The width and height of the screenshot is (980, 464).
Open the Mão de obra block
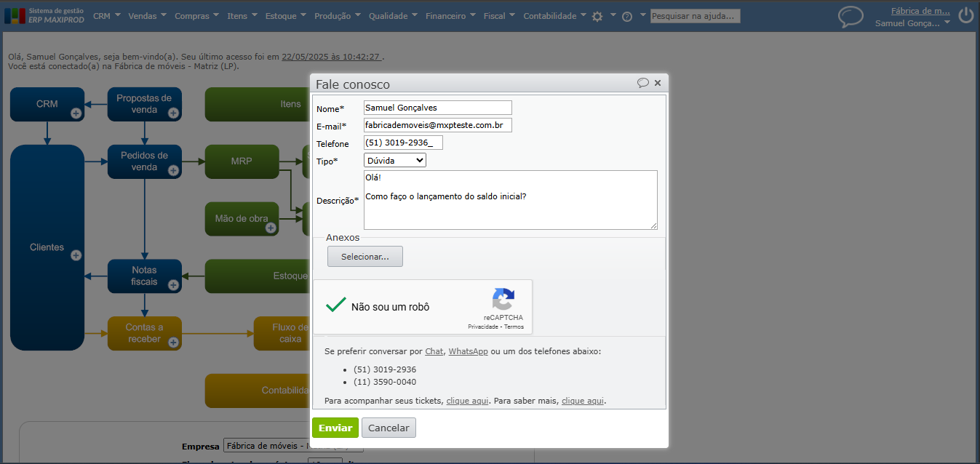242,219
